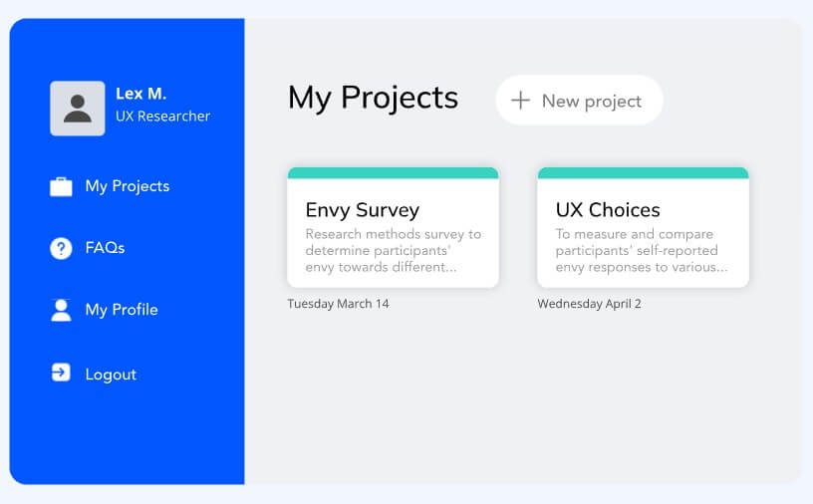Click the Envy Survey title text

[363, 210]
